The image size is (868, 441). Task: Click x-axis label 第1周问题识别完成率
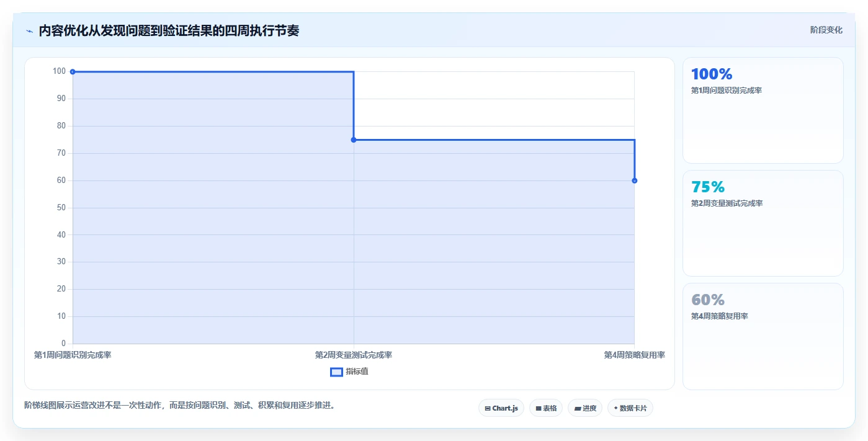pyautogui.click(x=73, y=355)
